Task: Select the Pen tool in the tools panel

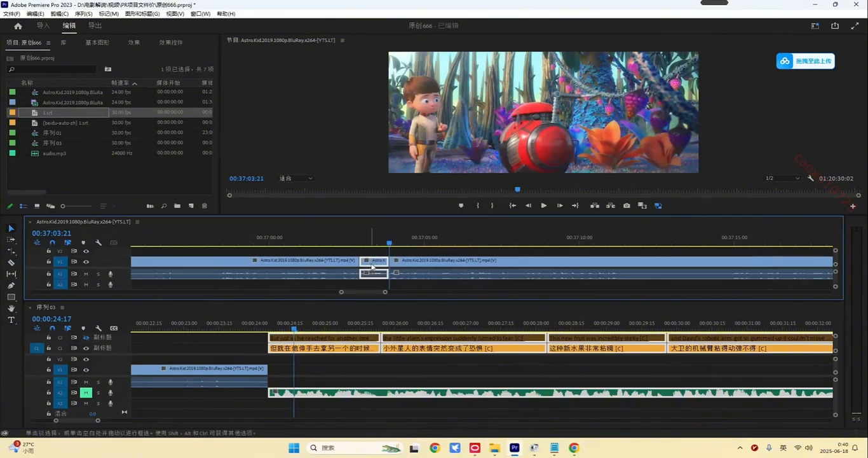Action: pos(11,285)
